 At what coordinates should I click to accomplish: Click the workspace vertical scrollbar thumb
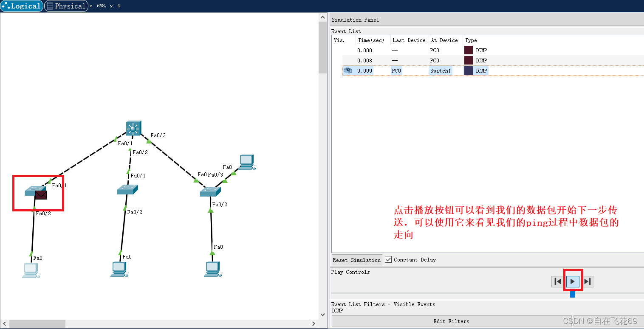(322, 47)
